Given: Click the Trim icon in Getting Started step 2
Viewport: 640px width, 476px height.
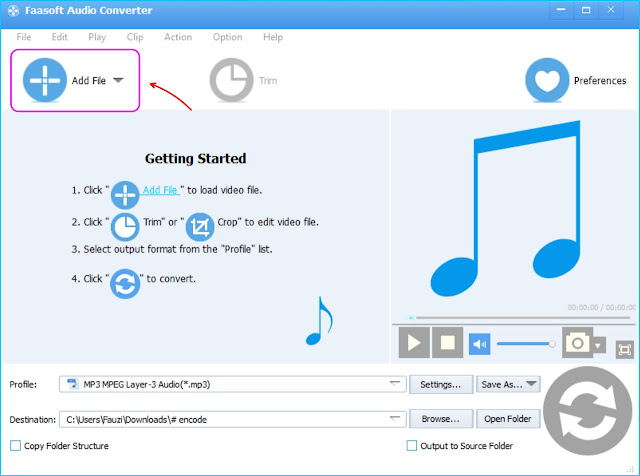Looking at the screenshot, I should pos(125,227).
